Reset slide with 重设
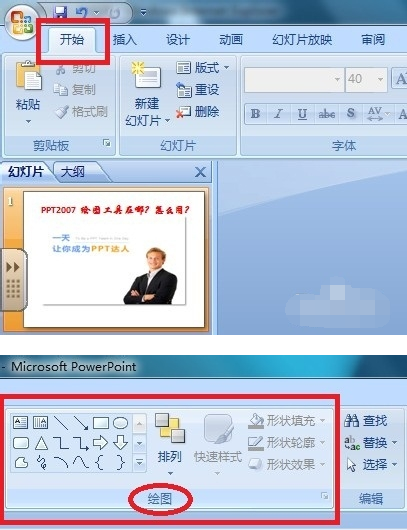The image size is (407, 530). (x=198, y=90)
